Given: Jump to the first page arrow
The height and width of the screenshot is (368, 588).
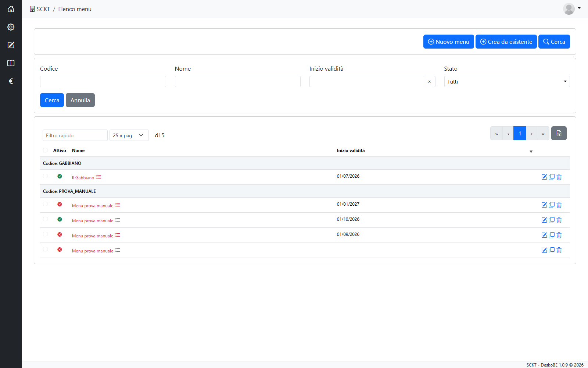Looking at the screenshot, I should pos(496,133).
